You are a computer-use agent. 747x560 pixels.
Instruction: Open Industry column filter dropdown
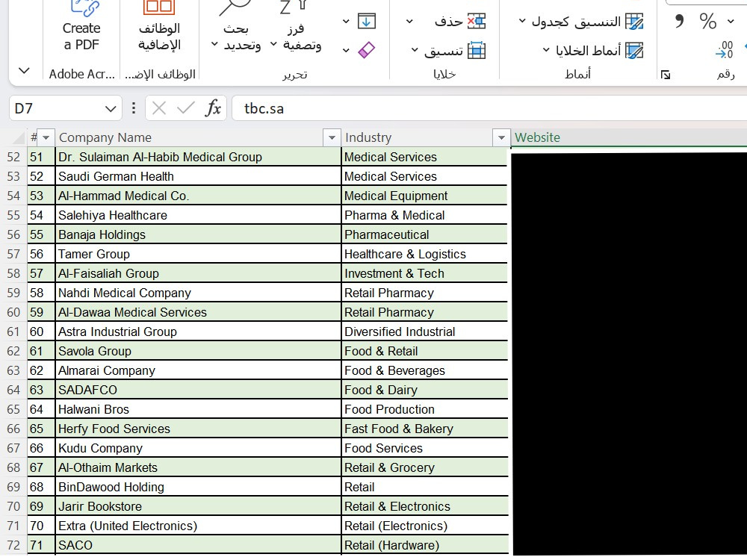point(501,137)
